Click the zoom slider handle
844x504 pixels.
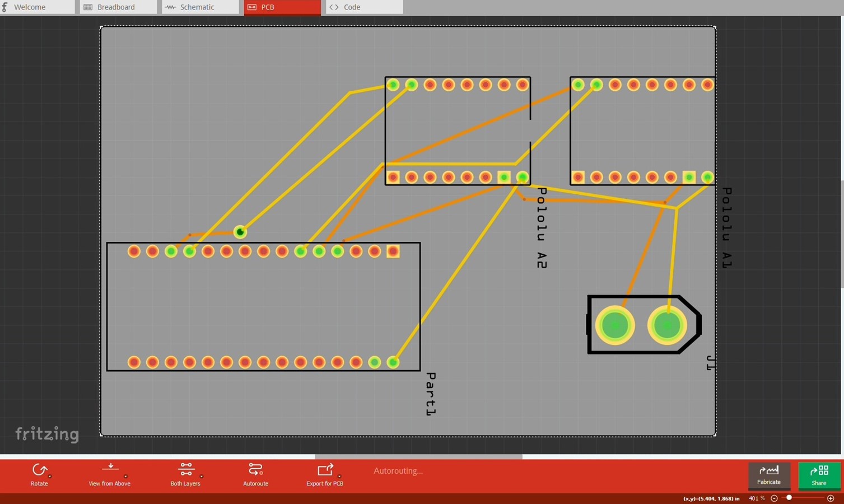pos(789,498)
